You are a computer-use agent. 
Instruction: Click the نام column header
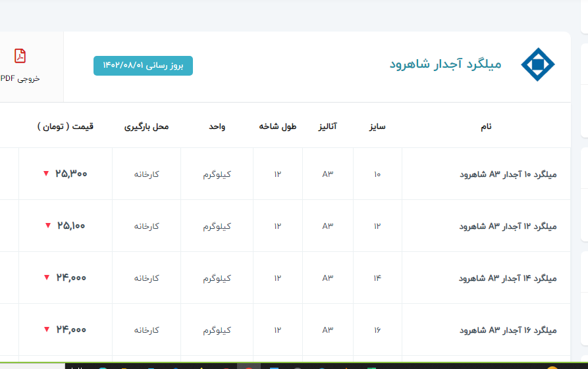tap(486, 126)
